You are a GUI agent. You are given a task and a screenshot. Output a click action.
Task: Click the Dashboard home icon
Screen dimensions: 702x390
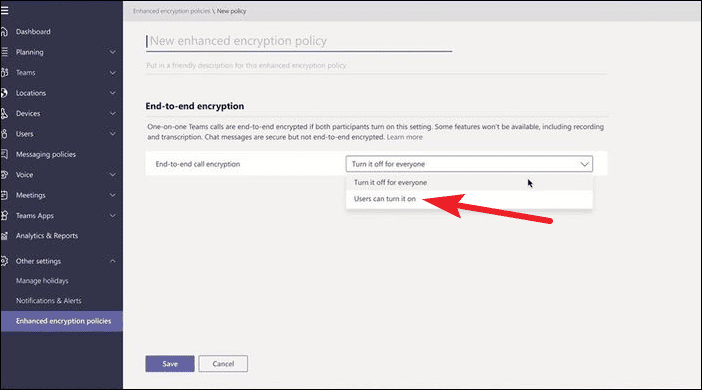[4, 32]
